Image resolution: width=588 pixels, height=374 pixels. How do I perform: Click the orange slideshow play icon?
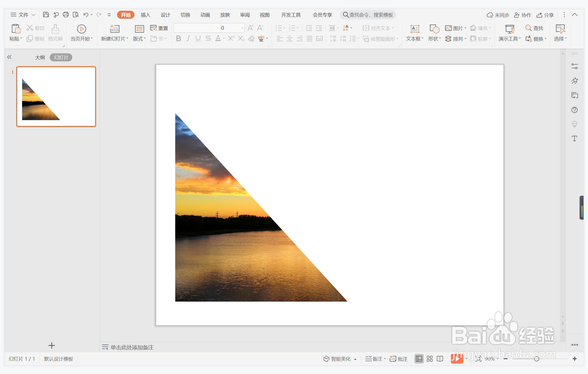pyautogui.click(x=457, y=359)
